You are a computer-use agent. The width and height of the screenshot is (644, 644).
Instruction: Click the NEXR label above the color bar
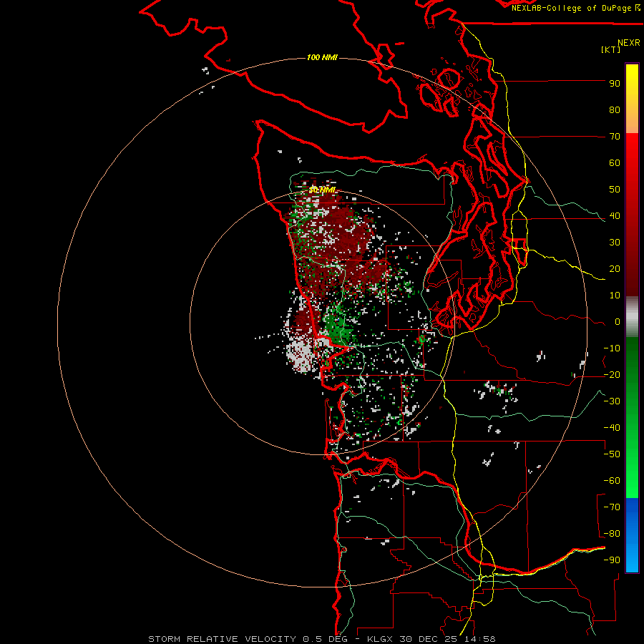(x=629, y=43)
